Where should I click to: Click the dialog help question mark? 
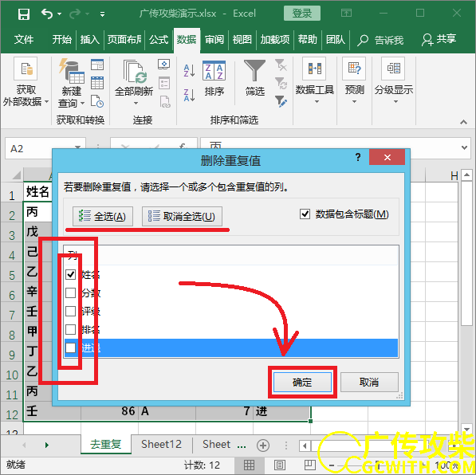pos(358,157)
